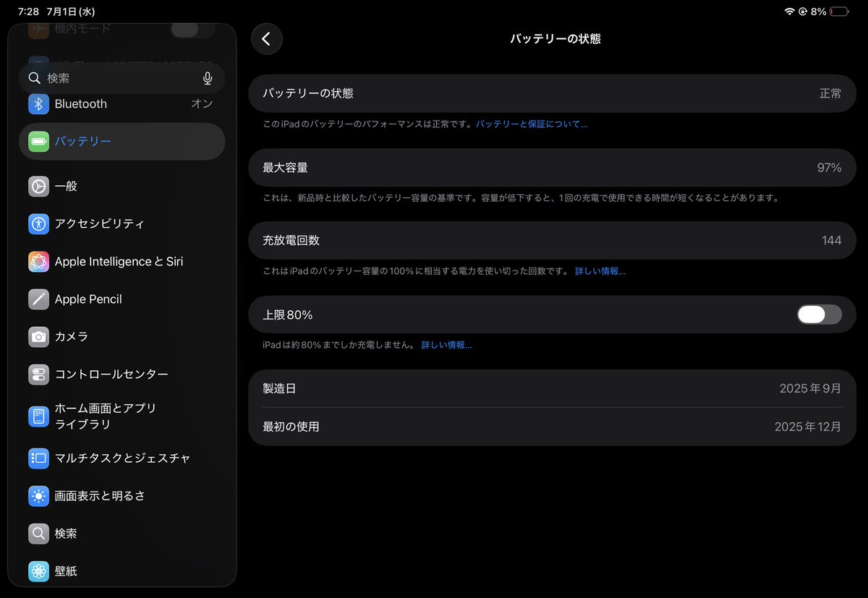
Task: Tap the green battery icon
Action: (x=39, y=142)
